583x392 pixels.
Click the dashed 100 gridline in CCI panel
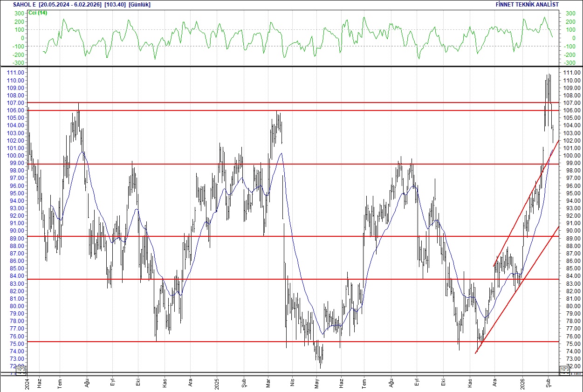coord(280,29)
